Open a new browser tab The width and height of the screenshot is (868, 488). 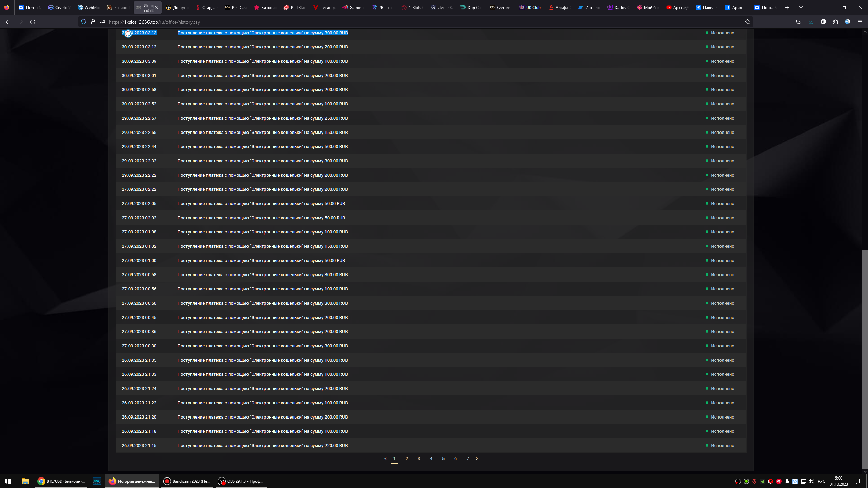(787, 7)
